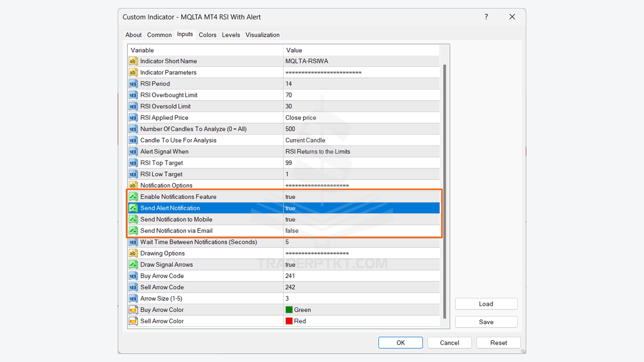Viewport: 644px width, 362px height.
Task: Click the icon beside RSI Low Target
Action: point(133,174)
